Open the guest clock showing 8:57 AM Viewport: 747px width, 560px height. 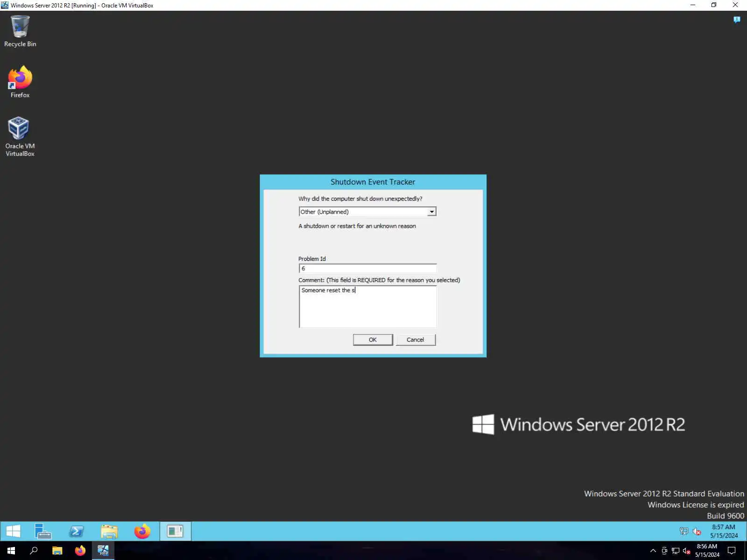tap(724, 531)
